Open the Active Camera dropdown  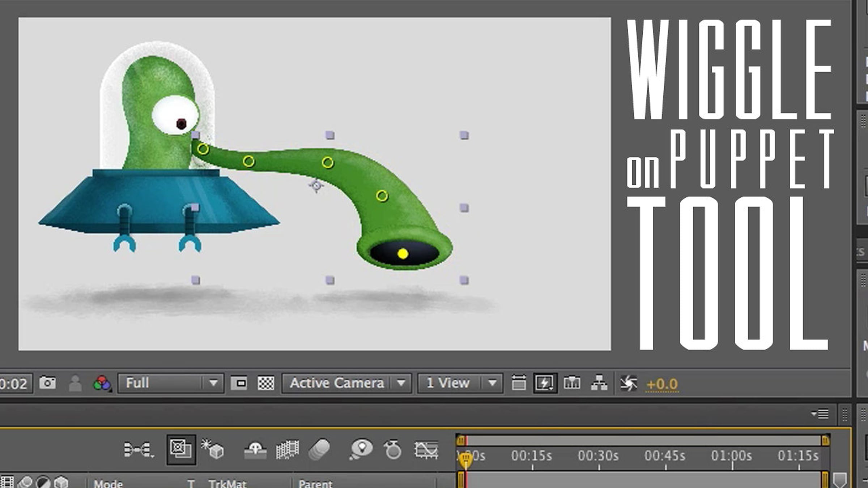click(x=346, y=383)
